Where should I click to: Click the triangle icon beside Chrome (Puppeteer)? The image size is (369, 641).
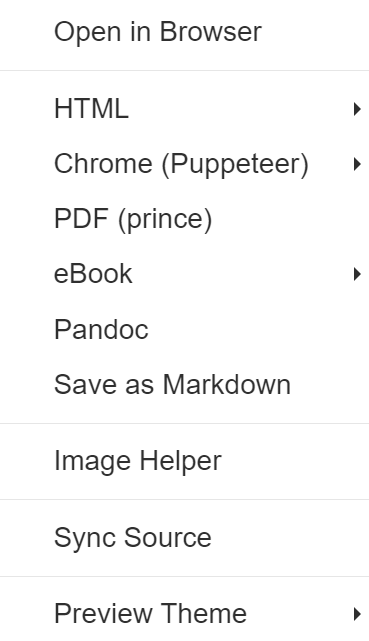(x=357, y=164)
